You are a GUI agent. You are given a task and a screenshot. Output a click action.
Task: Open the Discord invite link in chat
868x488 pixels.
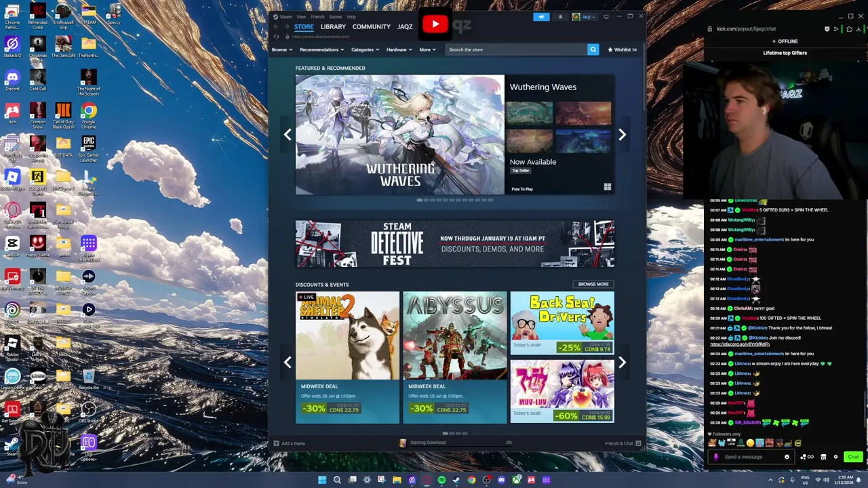tap(740, 344)
